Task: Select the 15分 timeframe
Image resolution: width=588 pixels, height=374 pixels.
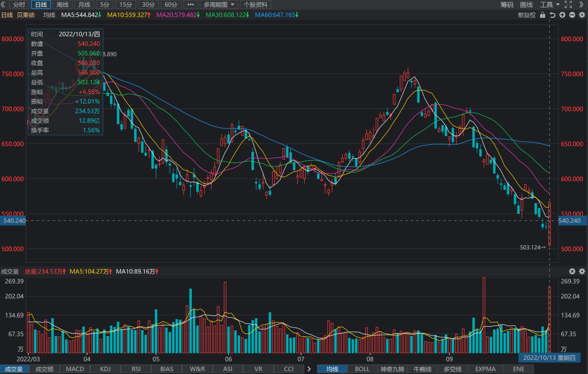Action: [126, 5]
